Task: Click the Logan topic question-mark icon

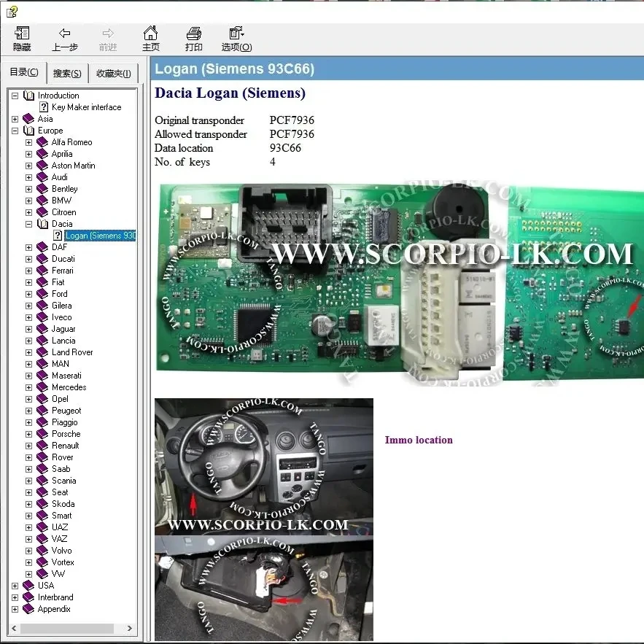Action: click(x=58, y=236)
